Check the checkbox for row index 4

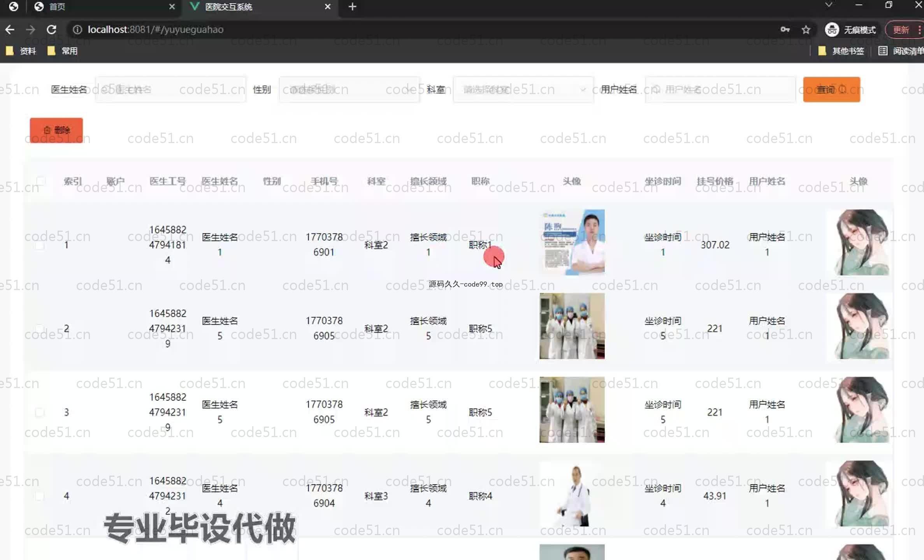pos(40,496)
